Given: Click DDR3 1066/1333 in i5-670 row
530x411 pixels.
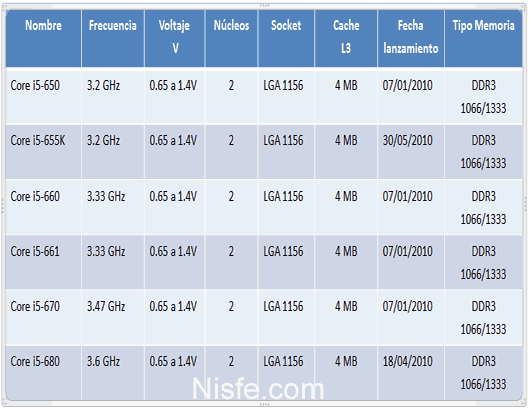Looking at the screenshot, I should (x=484, y=318).
